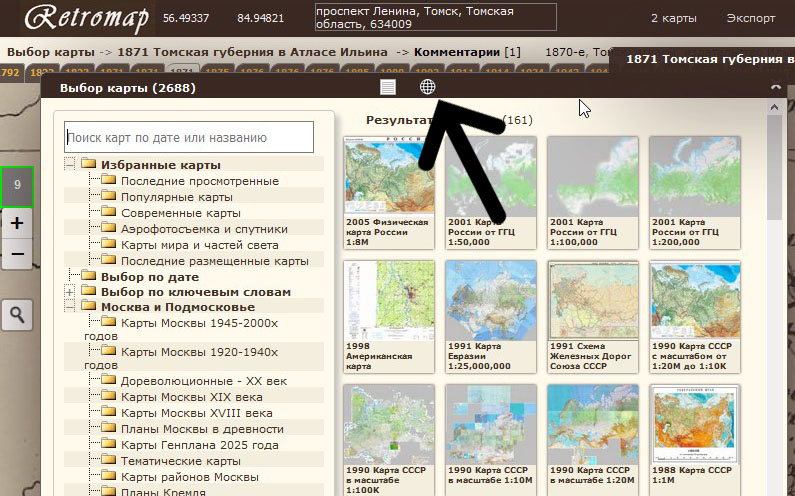
Task: Select 1991 Карта Евразии thumbnail
Action: (x=491, y=317)
